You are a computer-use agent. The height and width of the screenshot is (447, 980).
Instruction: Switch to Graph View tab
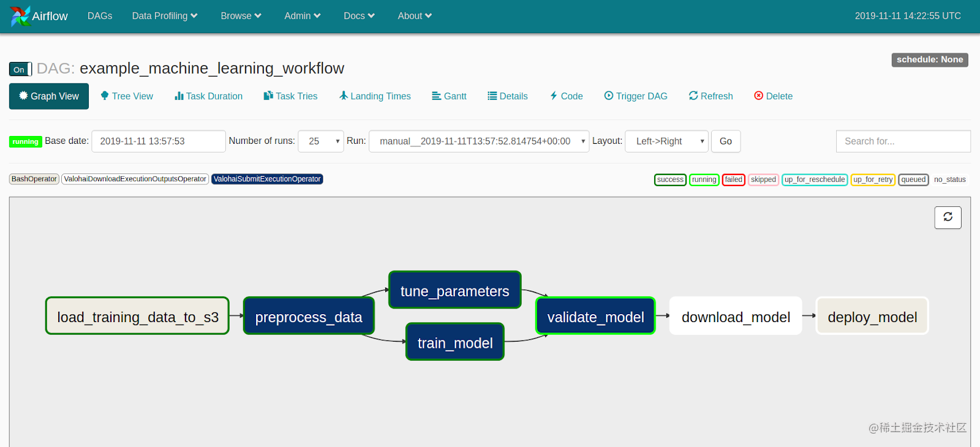[x=49, y=96]
